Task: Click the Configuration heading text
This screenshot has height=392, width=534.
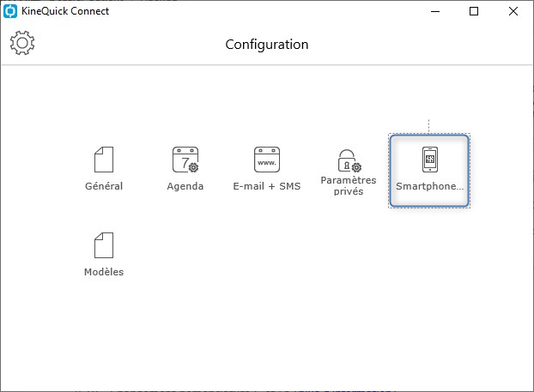Action: [267, 45]
